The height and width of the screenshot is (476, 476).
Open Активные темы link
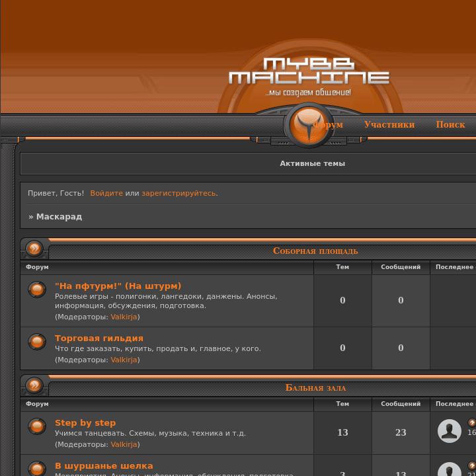tap(312, 163)
